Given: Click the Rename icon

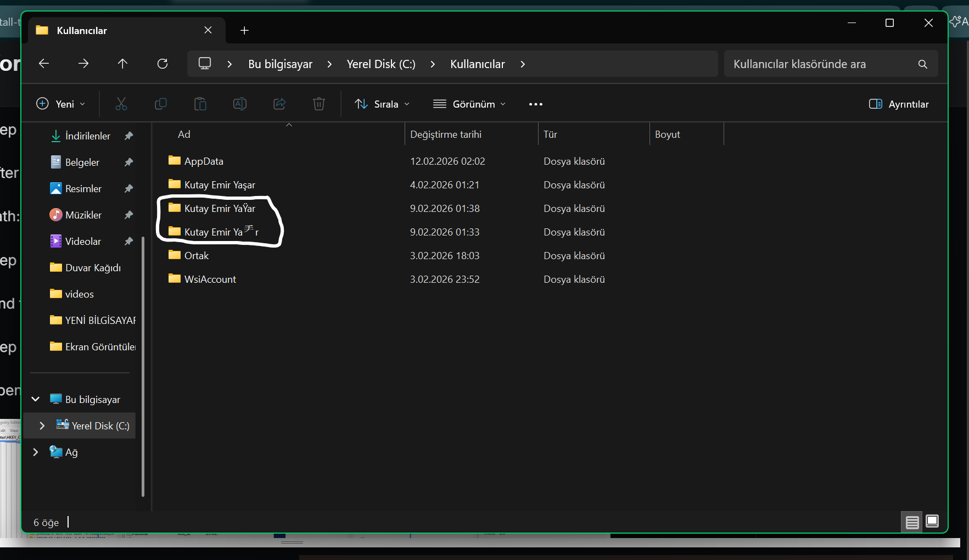Looking at the screenshot, I should (240, 104).
